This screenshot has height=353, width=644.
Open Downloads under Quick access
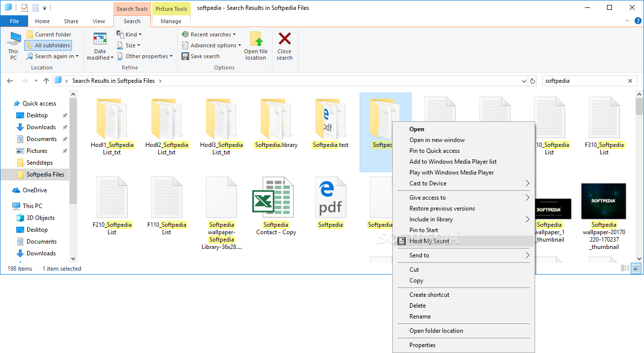pos(41,127)
